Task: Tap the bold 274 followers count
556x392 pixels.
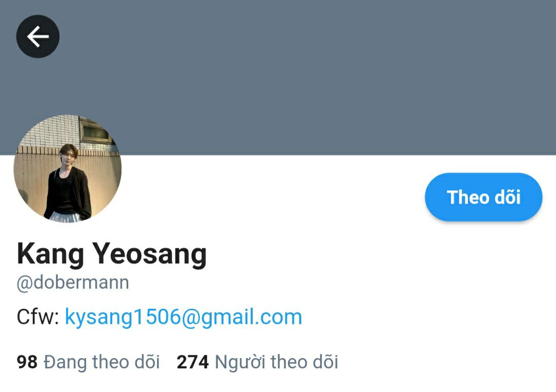Action: (x=193, y=362)
